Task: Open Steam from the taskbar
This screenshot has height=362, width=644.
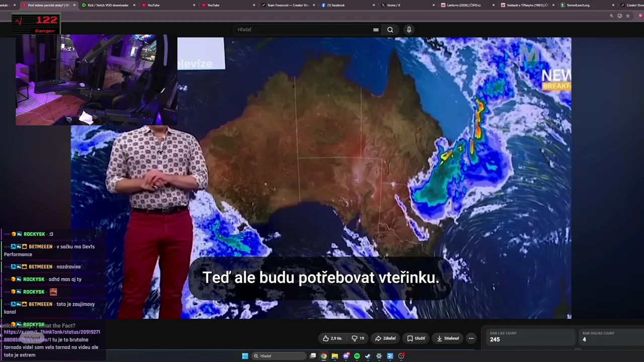Action: [x=368, y=356]
